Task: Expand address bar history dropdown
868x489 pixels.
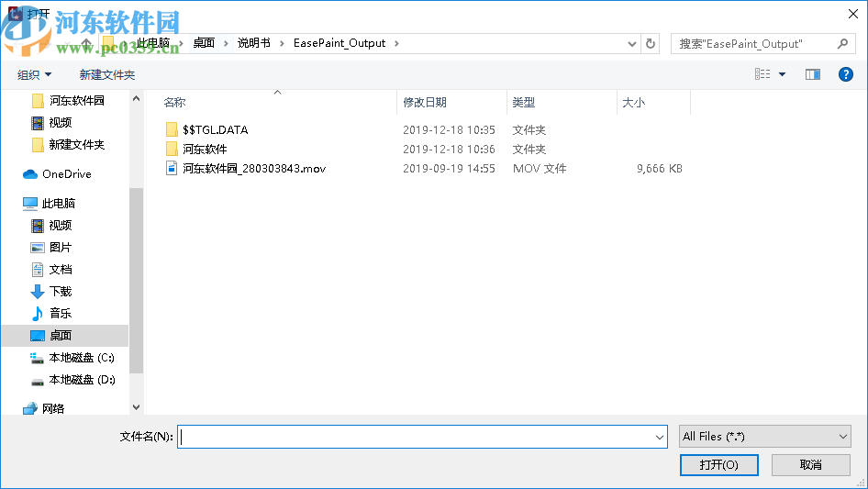Action: point(631,44)
